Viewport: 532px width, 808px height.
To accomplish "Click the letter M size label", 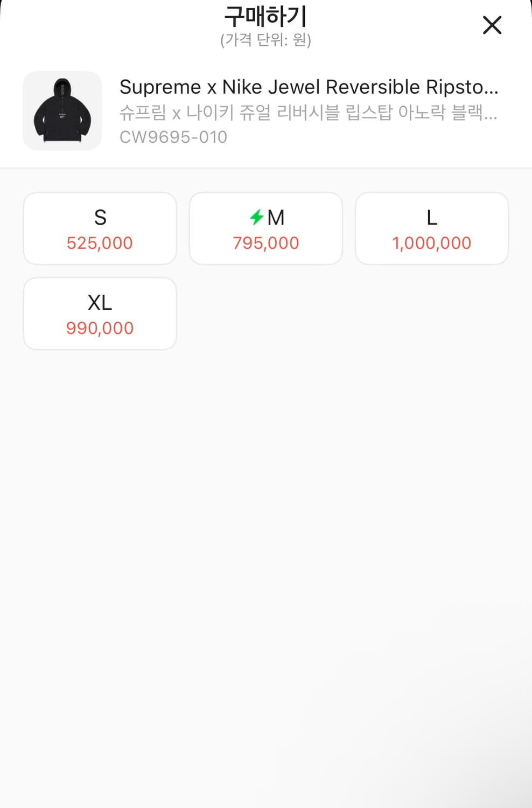I will [x=276, y=218].
